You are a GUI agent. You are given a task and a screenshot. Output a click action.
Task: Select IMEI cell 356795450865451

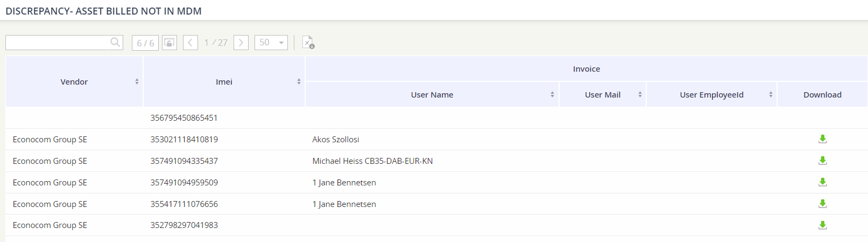click(184, 117)
